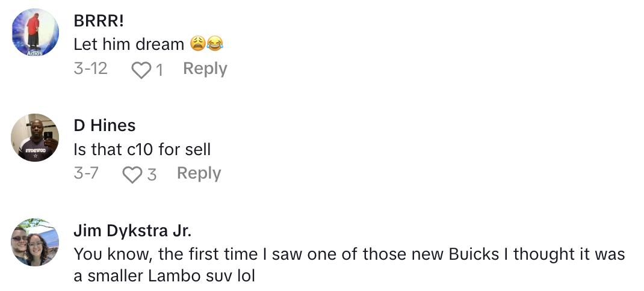644x291 pixels.
Task: Open the BRRR! username profile link
Action: [99, 20]
